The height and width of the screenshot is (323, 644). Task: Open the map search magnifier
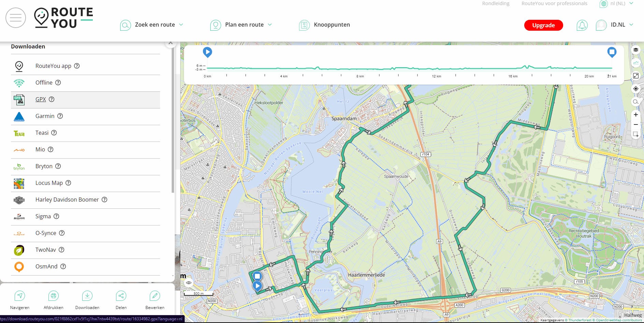(635, 102)
